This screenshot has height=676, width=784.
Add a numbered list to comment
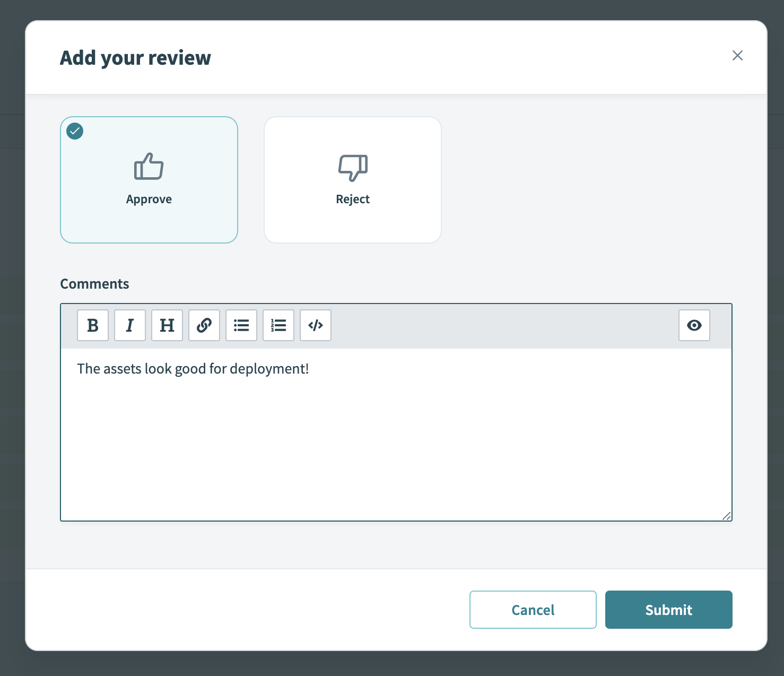pos(278,325)
